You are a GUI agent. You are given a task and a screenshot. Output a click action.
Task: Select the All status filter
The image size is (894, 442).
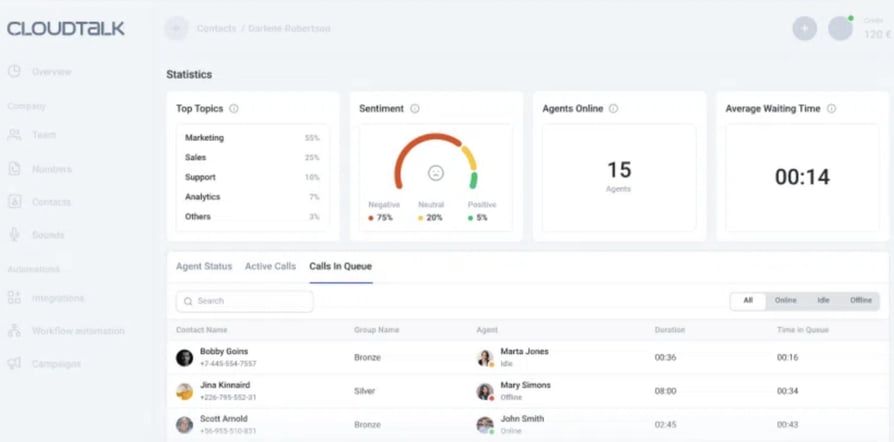point(748,301)
